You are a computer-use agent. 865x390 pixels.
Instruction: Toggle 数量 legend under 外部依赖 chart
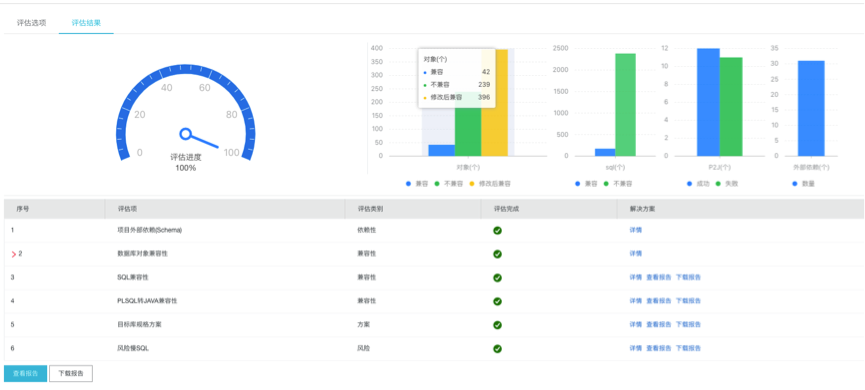pyautogui.click(x=803, y=184)
